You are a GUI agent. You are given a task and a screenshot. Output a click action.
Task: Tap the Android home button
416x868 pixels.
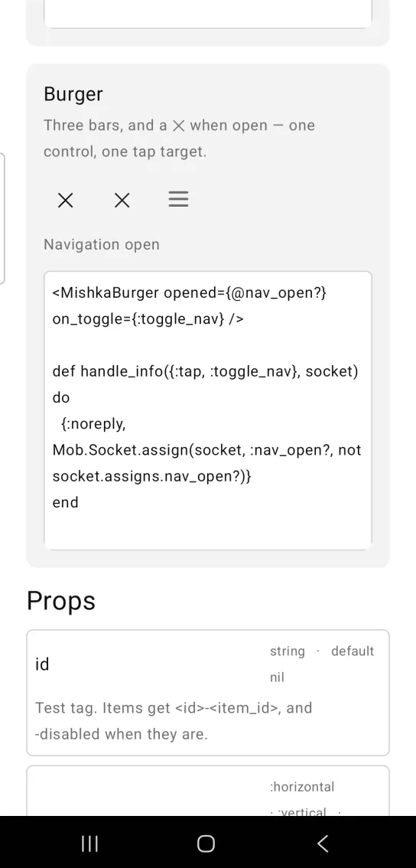point(206,843)
